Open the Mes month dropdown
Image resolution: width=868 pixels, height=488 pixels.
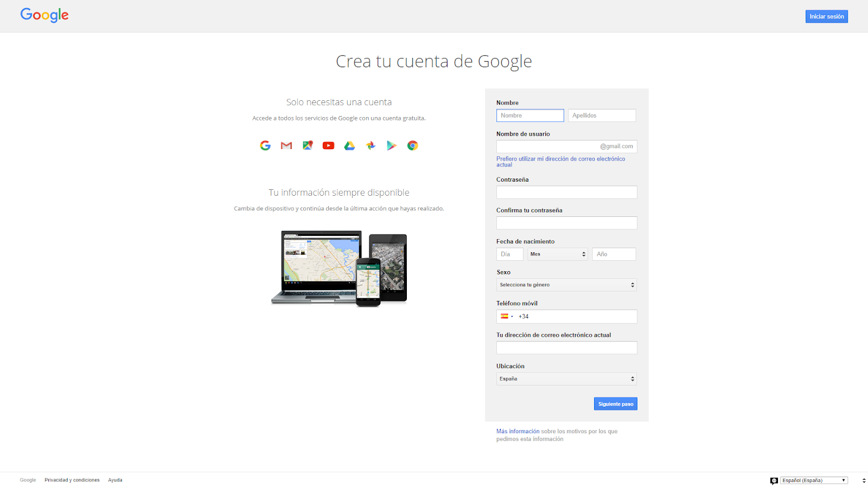(x=558, y=254)
